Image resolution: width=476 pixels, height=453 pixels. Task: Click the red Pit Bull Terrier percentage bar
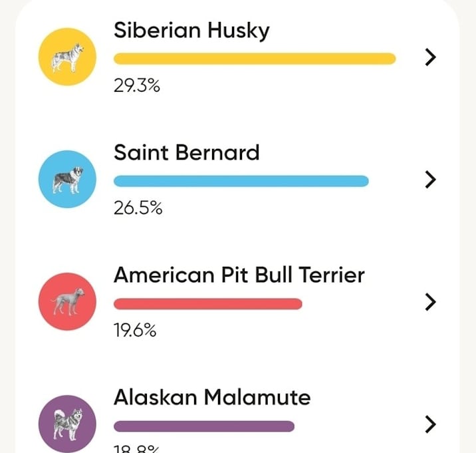pos(208,304)
